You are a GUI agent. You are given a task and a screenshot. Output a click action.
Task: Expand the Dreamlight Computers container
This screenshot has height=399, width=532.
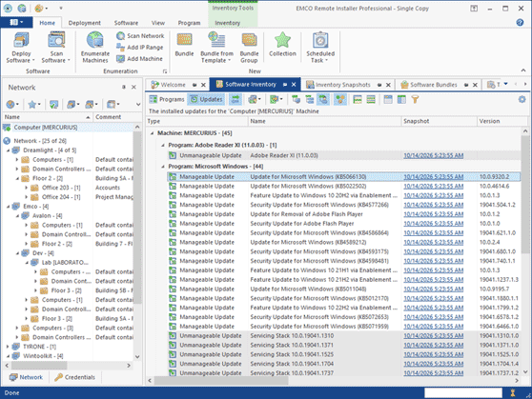pos(17,159)
